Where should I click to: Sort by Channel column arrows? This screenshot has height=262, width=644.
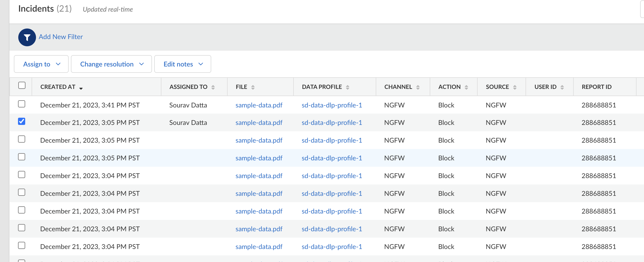point(418,87)
